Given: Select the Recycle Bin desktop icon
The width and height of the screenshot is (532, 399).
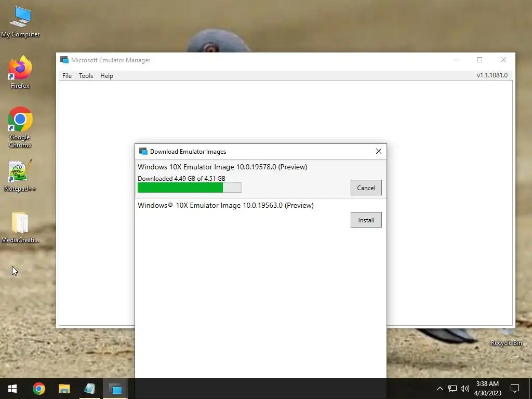Looking at the screenshot, I should click(x=506, y=338).
